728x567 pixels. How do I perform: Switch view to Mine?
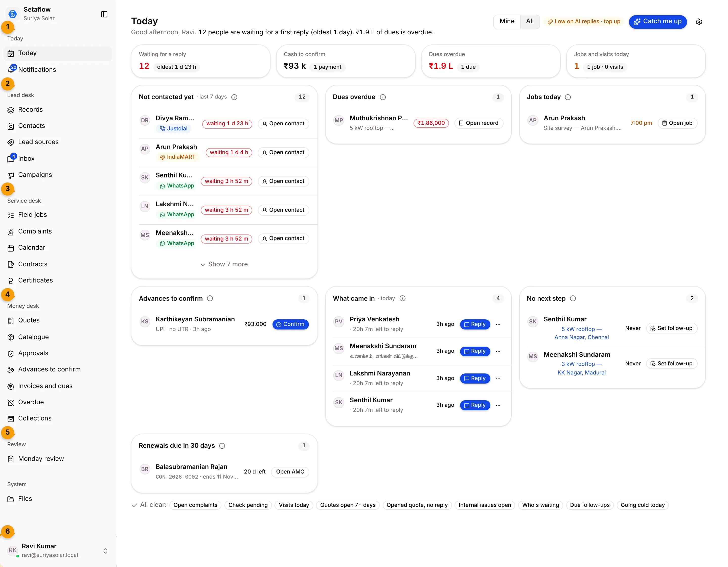(x=507, y=22)
